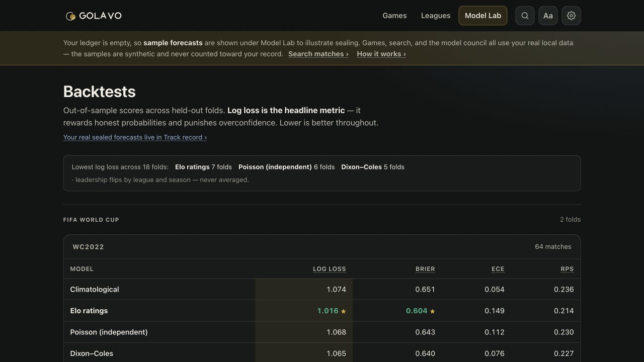
Task: Click the MODEL column header
Action: coord(82,269)
